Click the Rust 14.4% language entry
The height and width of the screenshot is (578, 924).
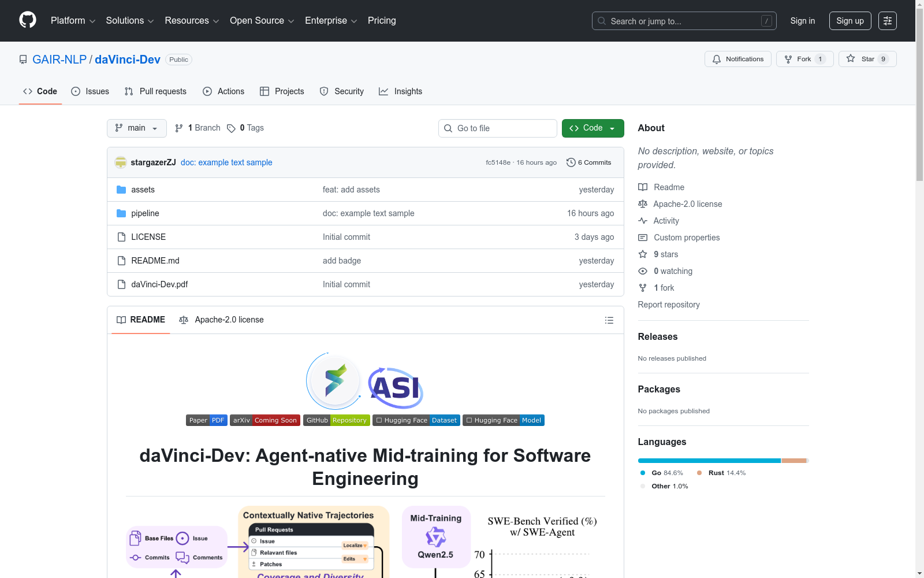pos(721,473)
